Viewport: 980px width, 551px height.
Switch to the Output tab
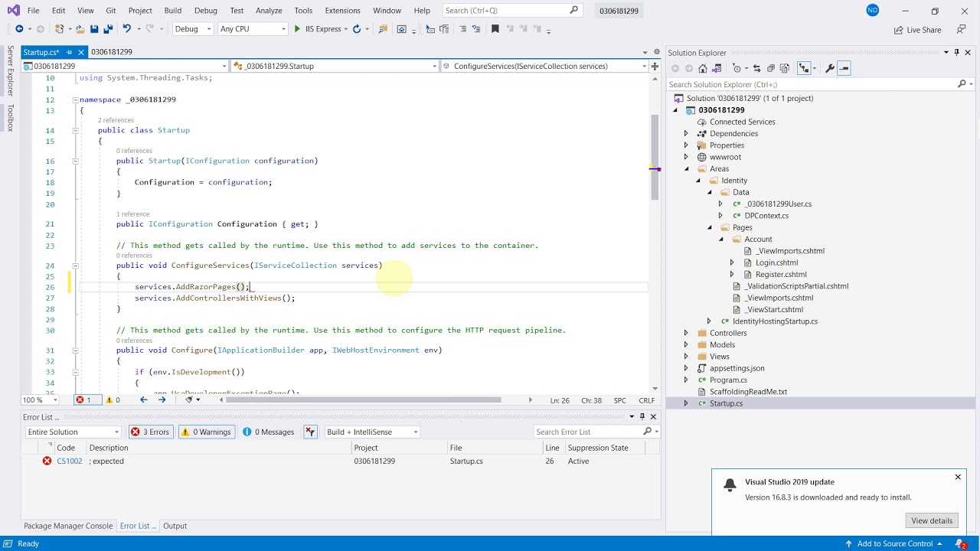pos(175,526)
